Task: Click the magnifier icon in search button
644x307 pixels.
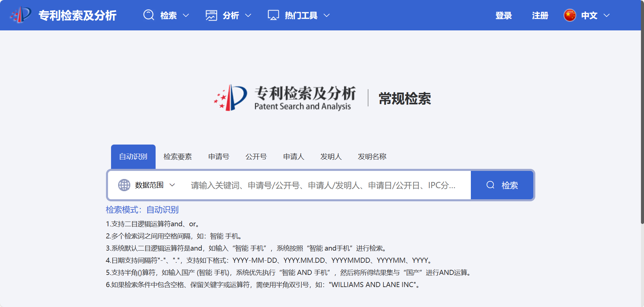Action: (x=490, y=185)
